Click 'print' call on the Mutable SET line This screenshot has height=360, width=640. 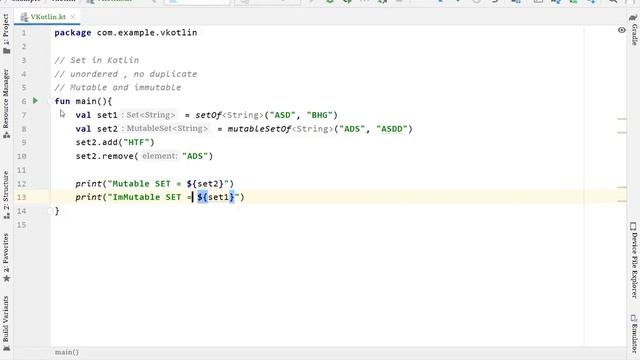click(89, 184)
